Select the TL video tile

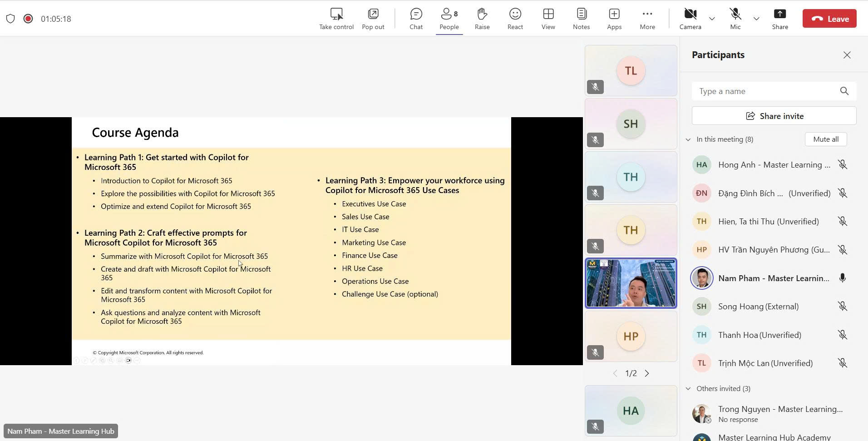[631, 70]
